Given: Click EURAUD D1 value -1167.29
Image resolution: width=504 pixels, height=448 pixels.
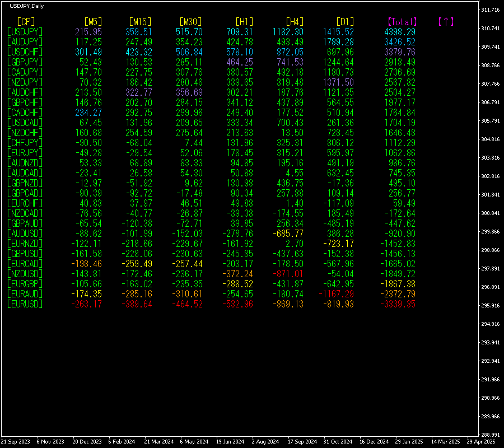Looking at the screenshot, I should pos(336,294).
